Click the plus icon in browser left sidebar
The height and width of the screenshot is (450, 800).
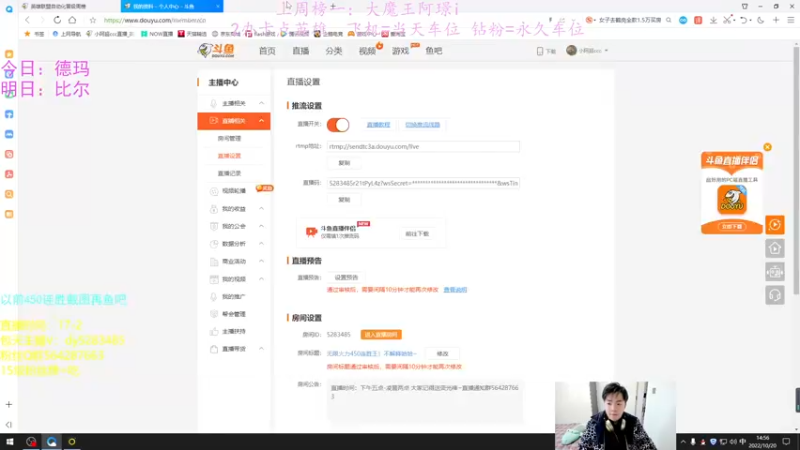coord(9,404)
